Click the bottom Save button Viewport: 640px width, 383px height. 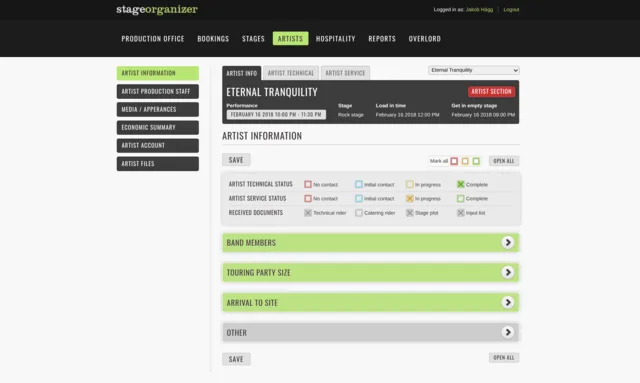click(x=236, y=359)
